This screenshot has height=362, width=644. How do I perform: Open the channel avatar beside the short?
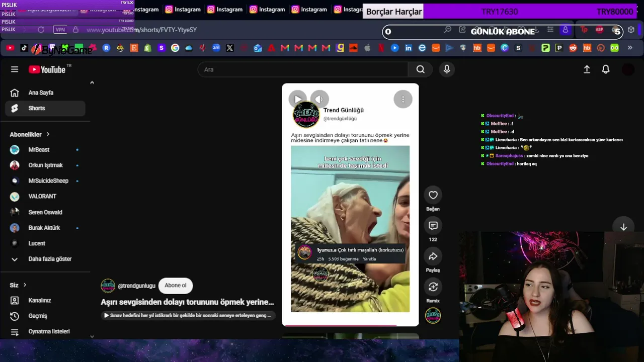pyautogui.click(x=433, y=316)
